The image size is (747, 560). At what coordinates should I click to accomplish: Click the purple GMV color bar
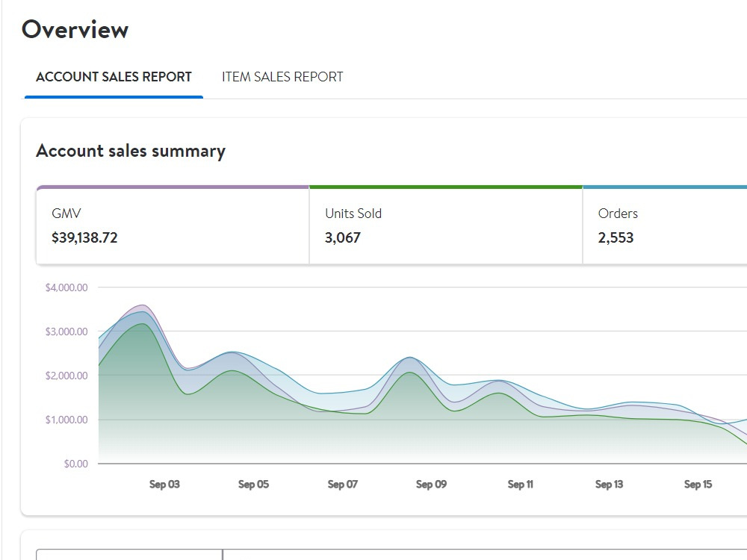tap(173, 187)
